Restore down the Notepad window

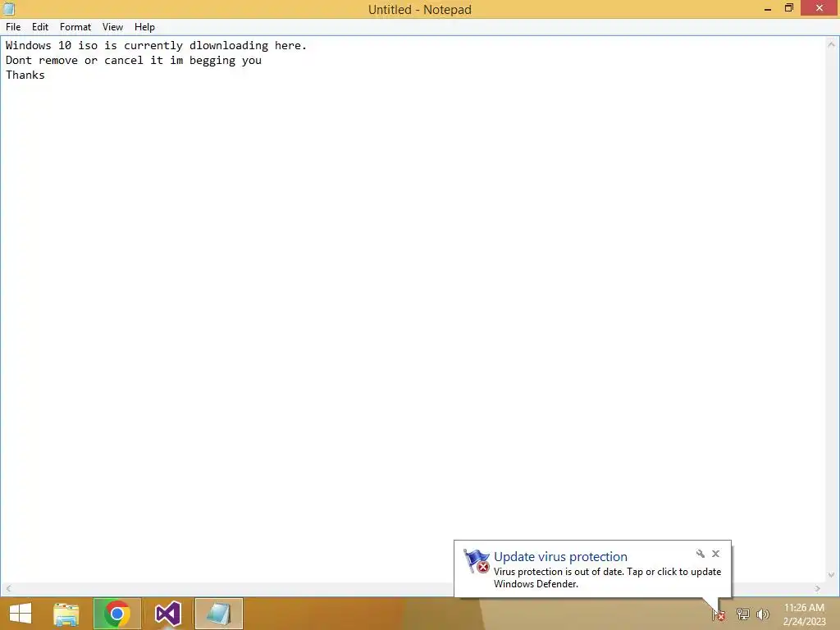coord(788,8)
